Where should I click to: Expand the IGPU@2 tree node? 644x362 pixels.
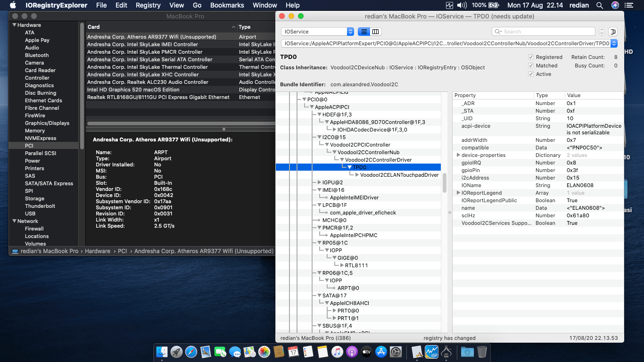[319, 182]
